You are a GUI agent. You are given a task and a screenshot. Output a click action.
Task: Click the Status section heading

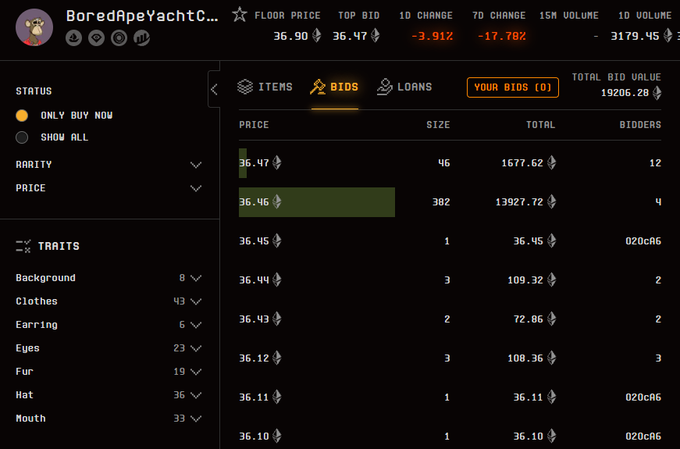tap(34, 91)
